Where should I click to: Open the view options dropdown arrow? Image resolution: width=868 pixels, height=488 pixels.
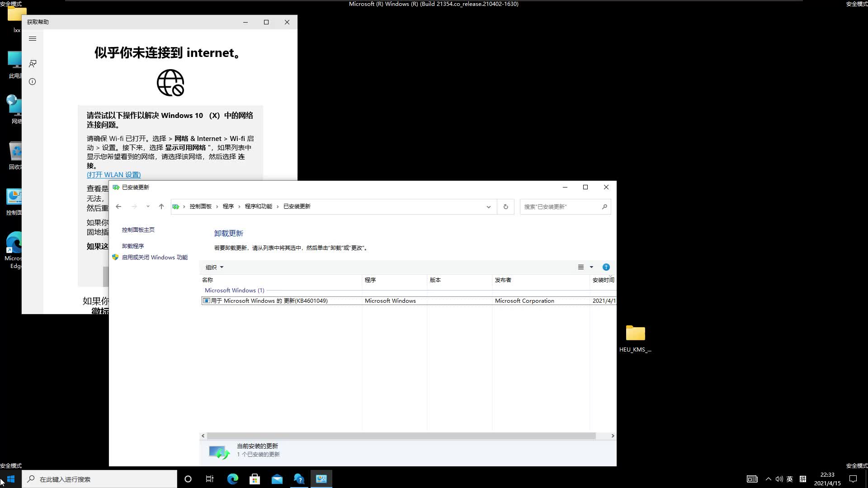tap(591, 267)
